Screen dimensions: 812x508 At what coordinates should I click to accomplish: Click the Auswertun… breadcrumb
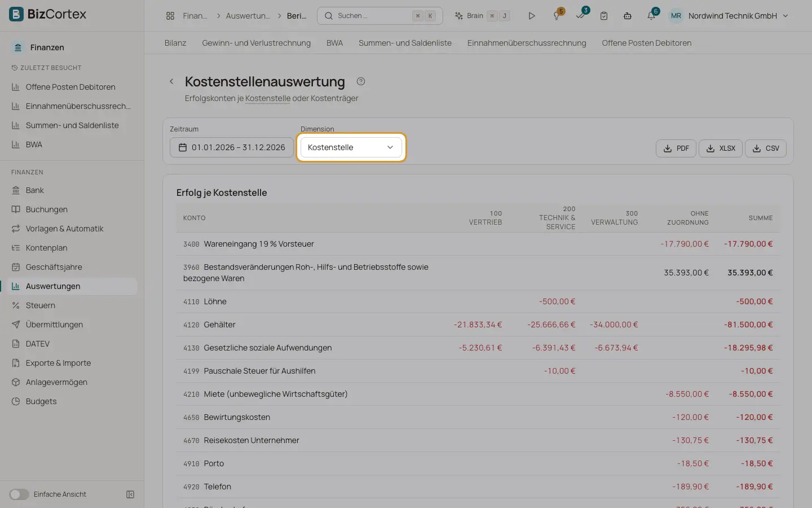[x=248, y=16]
